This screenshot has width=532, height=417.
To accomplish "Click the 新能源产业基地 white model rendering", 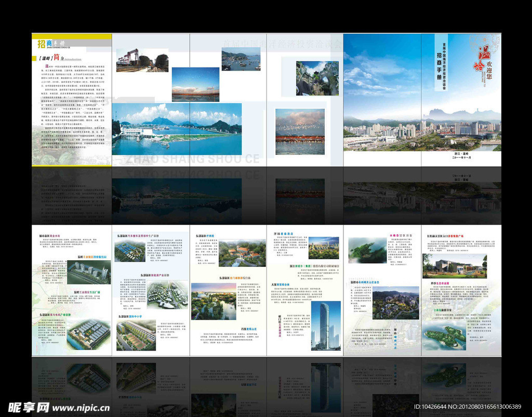I will point(168,294).
